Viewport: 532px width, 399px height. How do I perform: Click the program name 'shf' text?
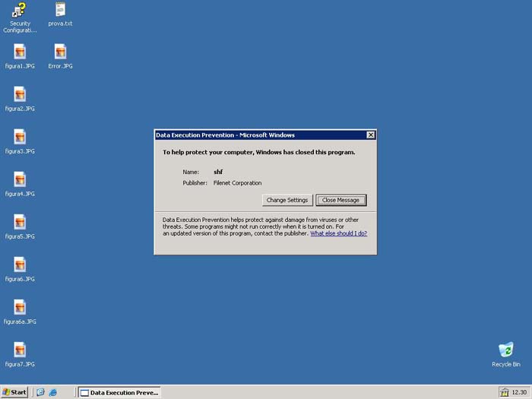point(218,172)
